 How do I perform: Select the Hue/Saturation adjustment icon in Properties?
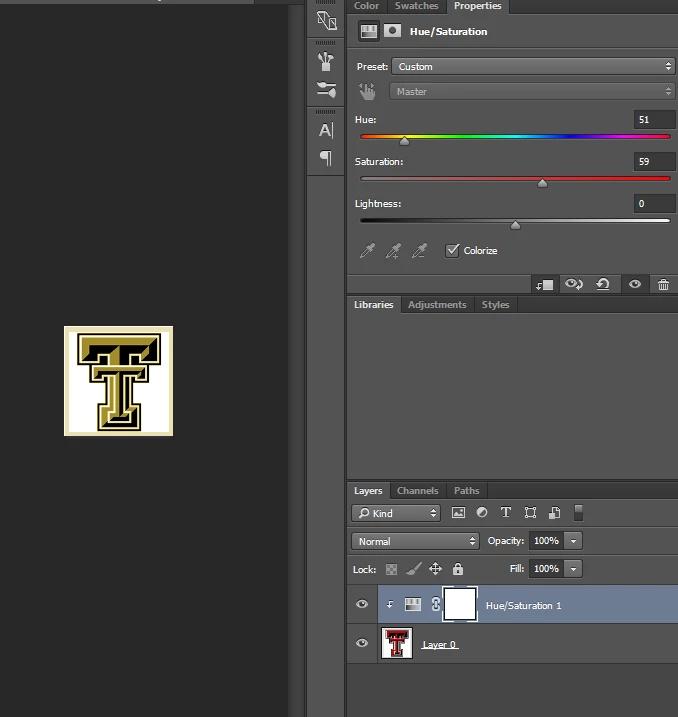tap(368, 32)
